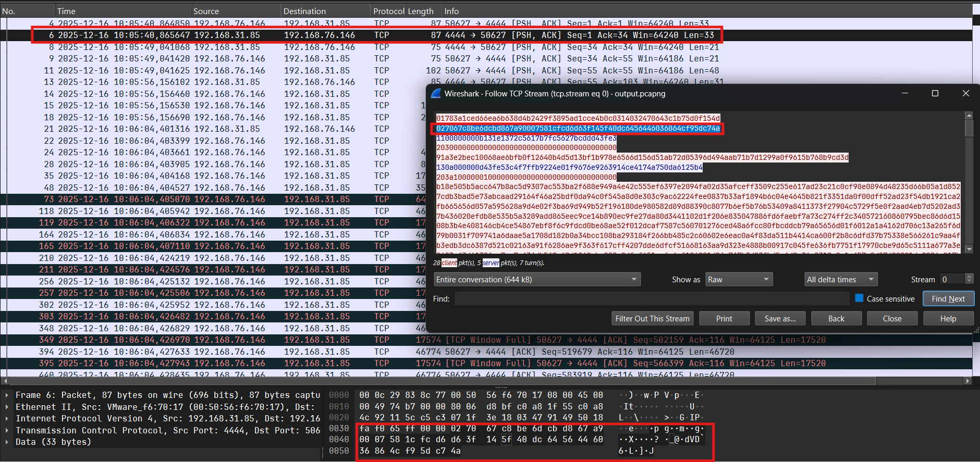Toggle the Case sensitive checkbox

pos(859,298)
